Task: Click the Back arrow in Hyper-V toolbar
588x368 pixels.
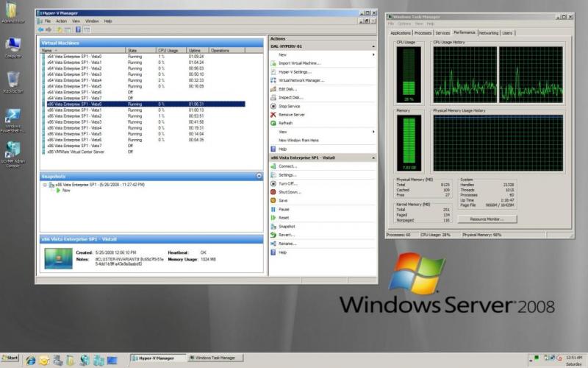Action: 40,29
